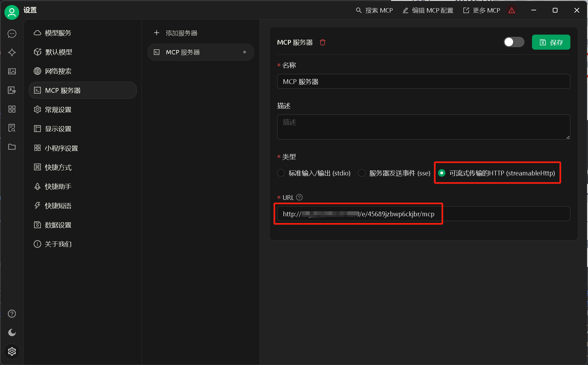Open the image painting sidebar icon

12,71
